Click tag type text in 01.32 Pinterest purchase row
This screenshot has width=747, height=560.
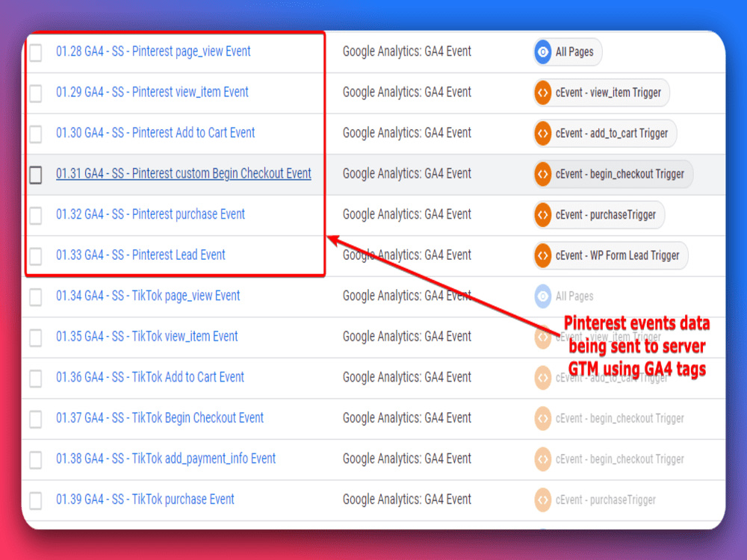coord(407,214)
